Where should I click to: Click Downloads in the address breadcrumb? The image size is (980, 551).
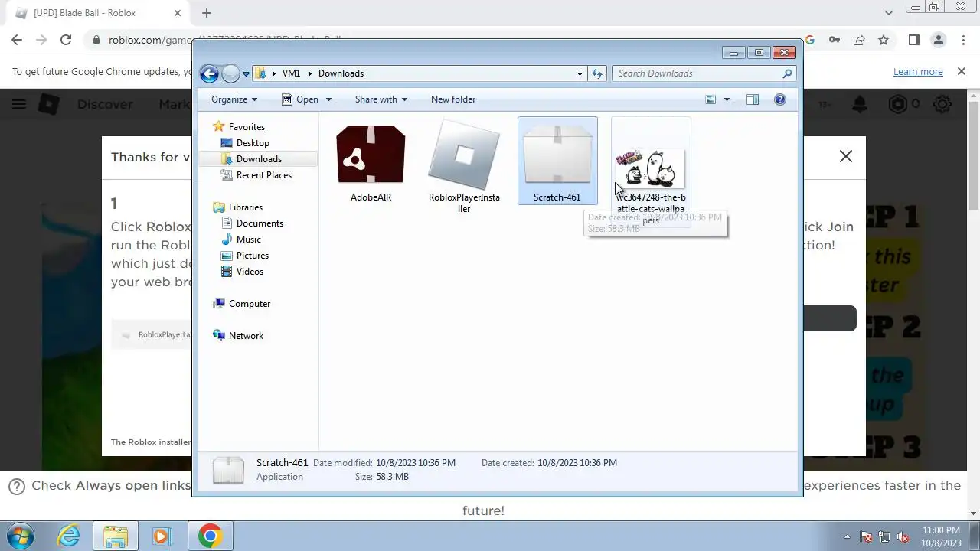coord(341,73)
